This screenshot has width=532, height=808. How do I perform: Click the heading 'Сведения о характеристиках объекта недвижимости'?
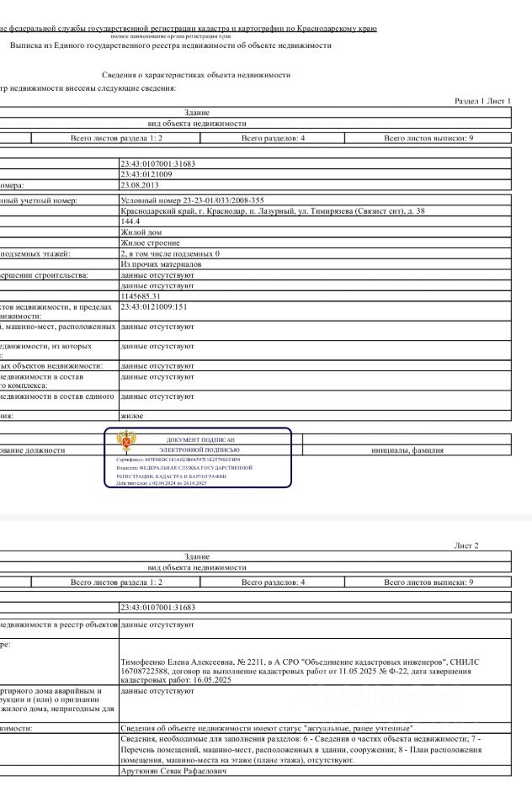pyautogui.click(x=196, y=75)
